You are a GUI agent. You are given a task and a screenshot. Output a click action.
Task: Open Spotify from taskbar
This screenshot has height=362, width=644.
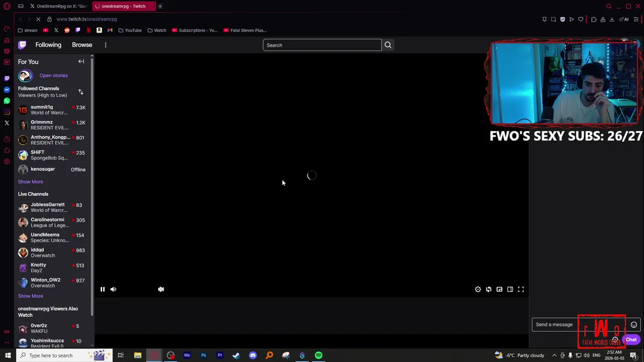(x=318, y=355)
